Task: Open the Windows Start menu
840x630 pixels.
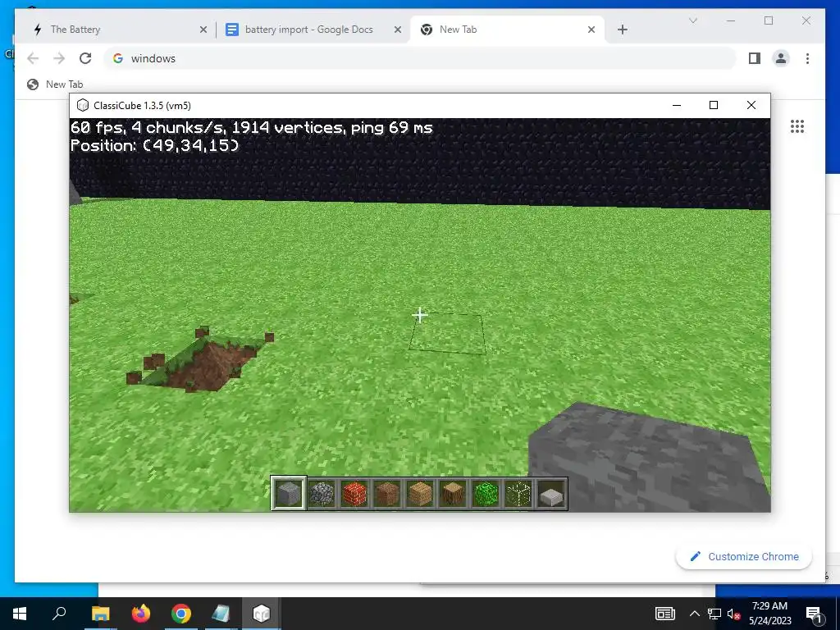Action: pos(20,614)
